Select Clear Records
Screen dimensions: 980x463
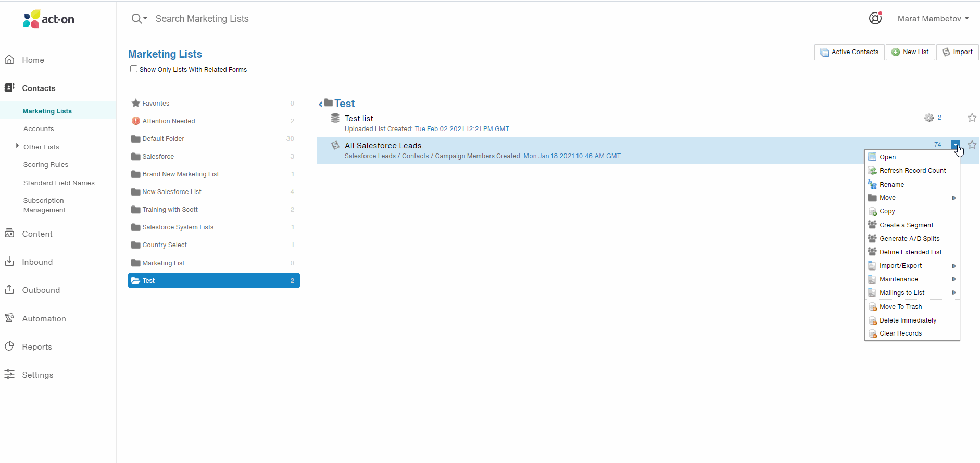(912, 333)
